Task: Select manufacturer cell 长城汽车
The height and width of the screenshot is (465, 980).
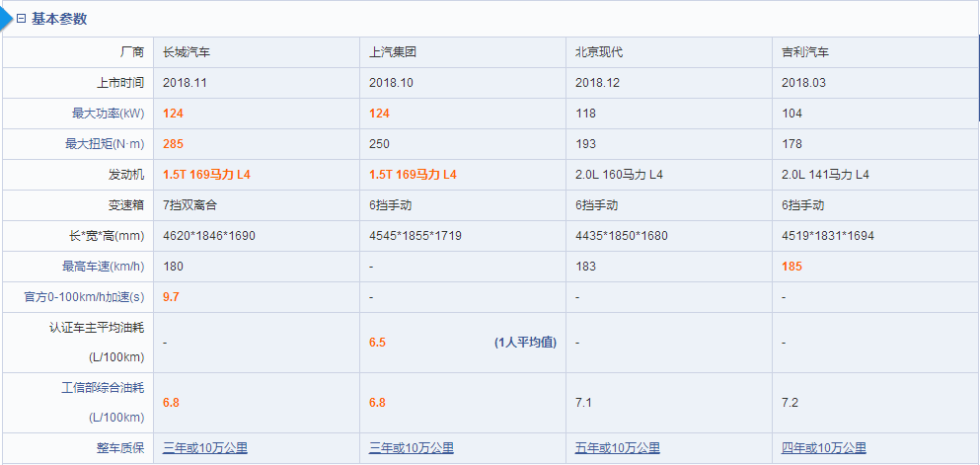Action: 187,52
